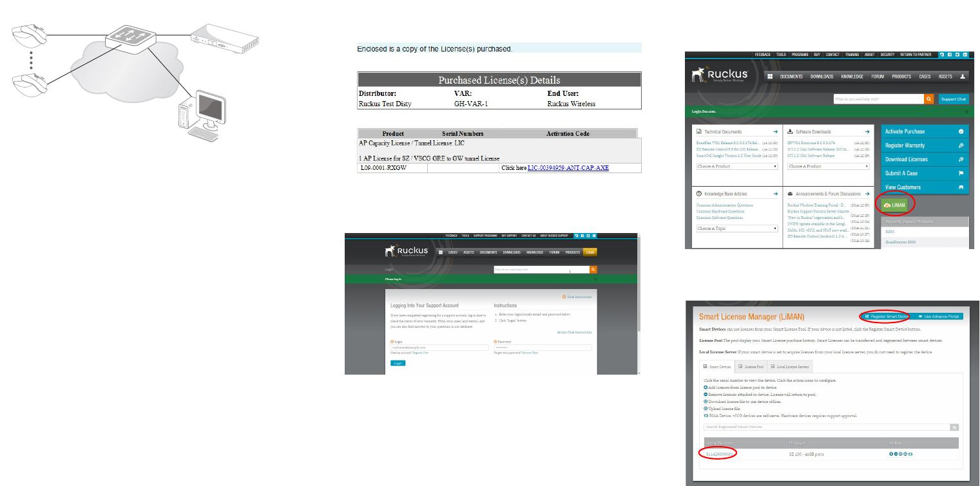Select ZoneDirector 3000 in Recently Viewed Products
This screenshot has width=980, height=486.
(900, 242)
